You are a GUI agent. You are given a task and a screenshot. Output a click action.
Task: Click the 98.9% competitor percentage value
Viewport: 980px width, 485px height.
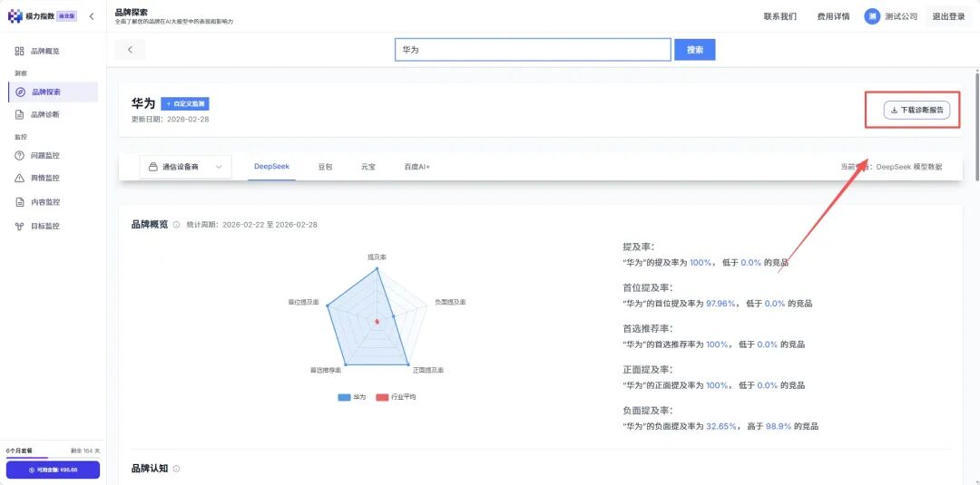(779, 426)
